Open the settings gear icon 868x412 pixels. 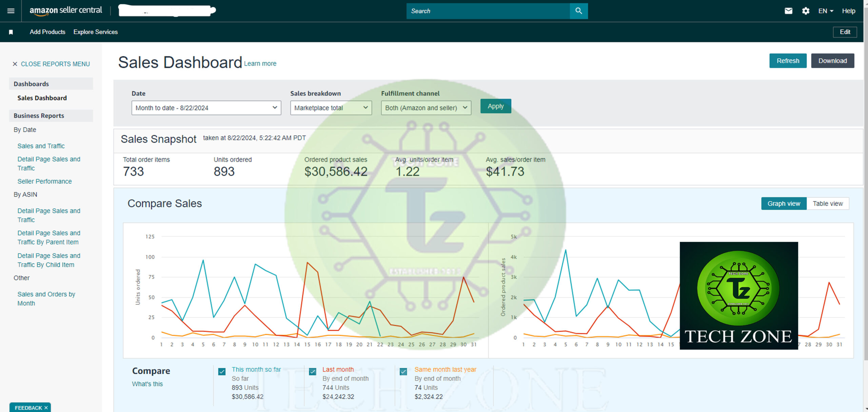(806, 11)
